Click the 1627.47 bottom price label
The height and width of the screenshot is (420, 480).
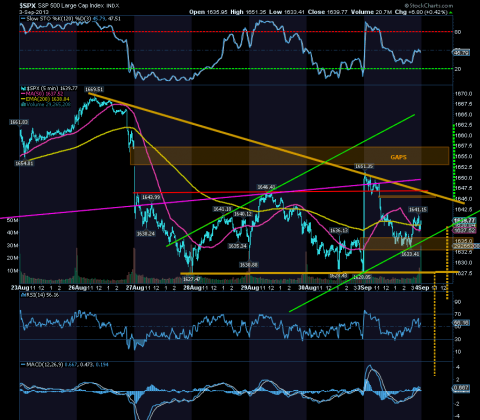point(191,279)
